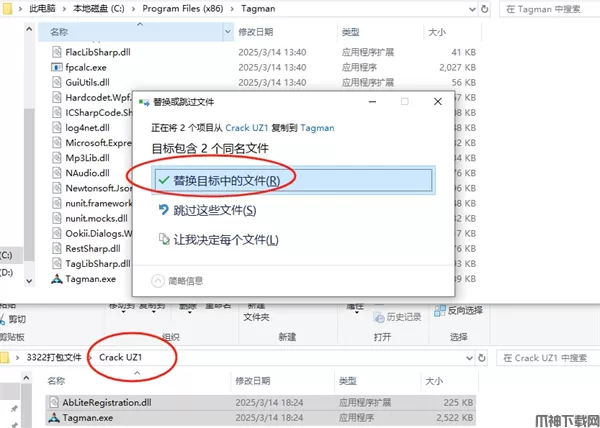The image size is (600, 428).
Task: Click the 本地磁盘 (C:) breadcrumb
Action: [99, 9]
